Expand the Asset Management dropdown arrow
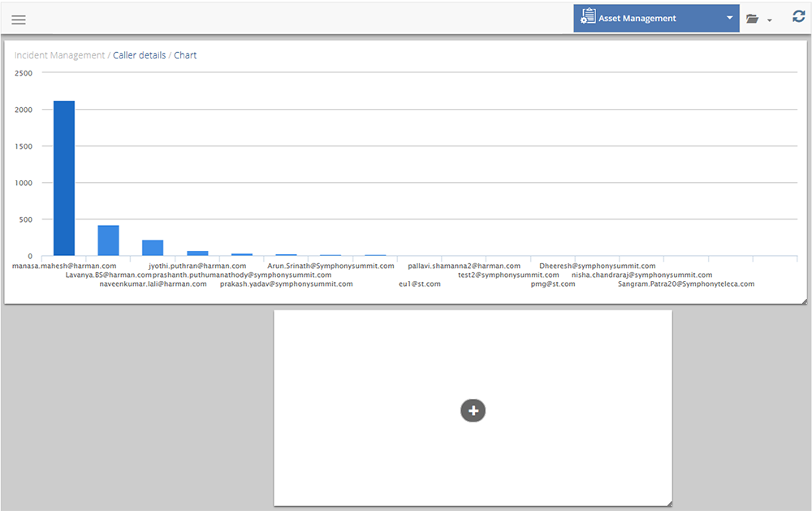The image size is (812, 511). [729, 18]
